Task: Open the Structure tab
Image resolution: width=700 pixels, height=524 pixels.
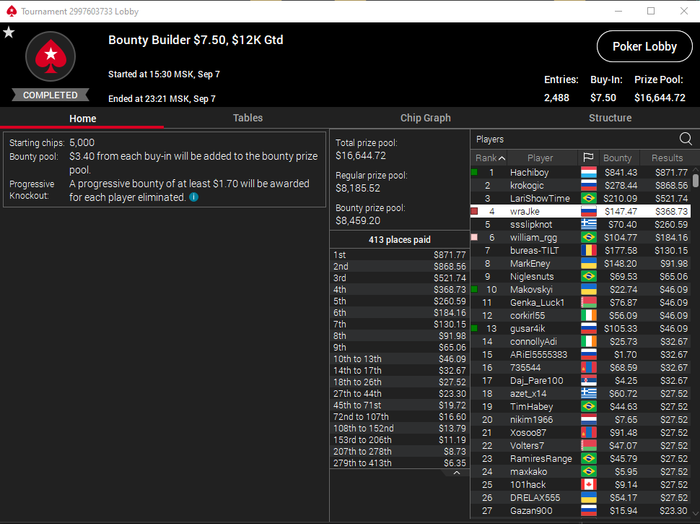Action: [610, 118]
